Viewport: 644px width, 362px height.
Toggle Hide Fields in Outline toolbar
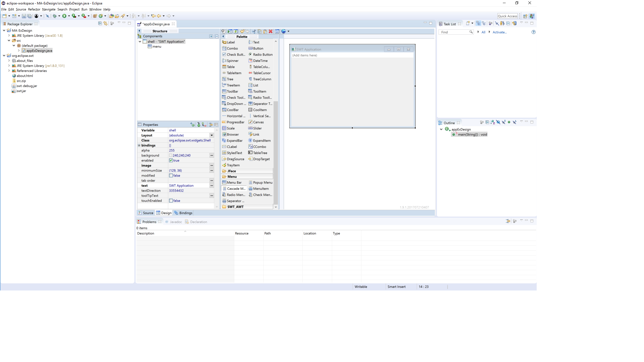click(x=498, y=122)
